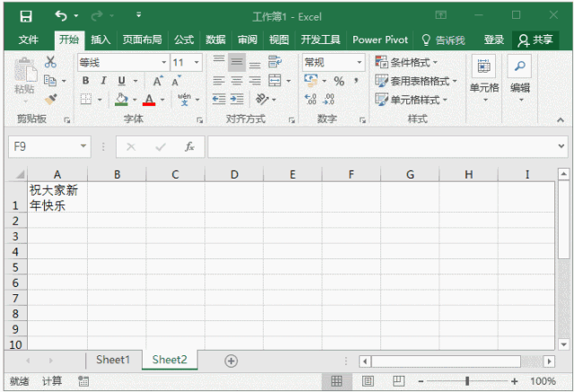
Task: Increase decimal places
Action: click(310, 99)
